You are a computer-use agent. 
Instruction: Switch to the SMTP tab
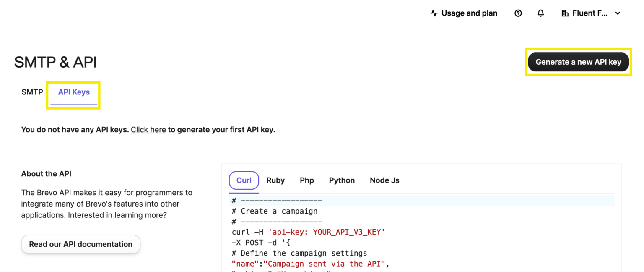click(32, 92)
